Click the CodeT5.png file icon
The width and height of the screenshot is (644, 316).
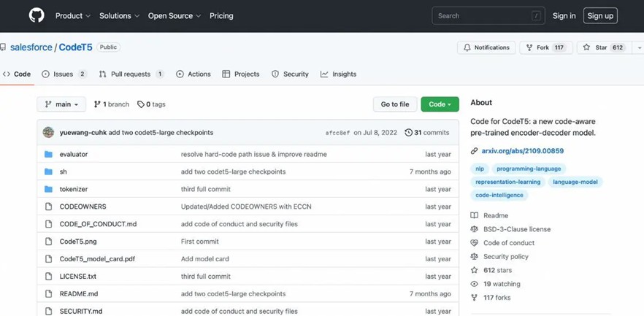click(48, 242)
